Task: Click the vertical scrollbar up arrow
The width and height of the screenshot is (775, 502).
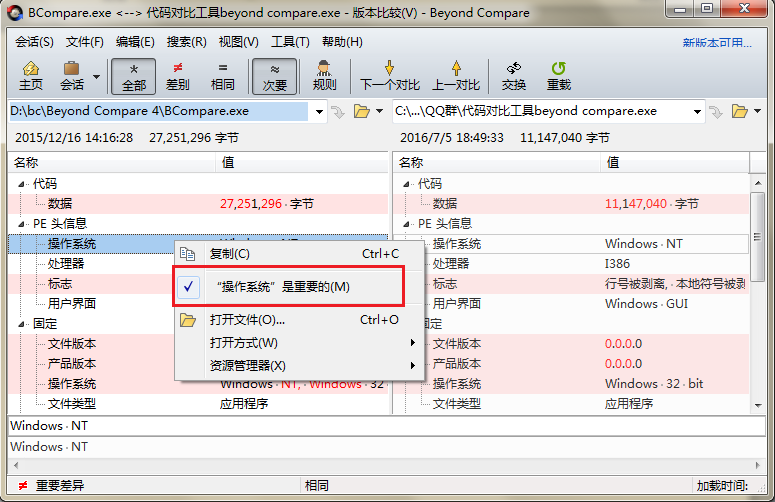Action: point(758,183)
